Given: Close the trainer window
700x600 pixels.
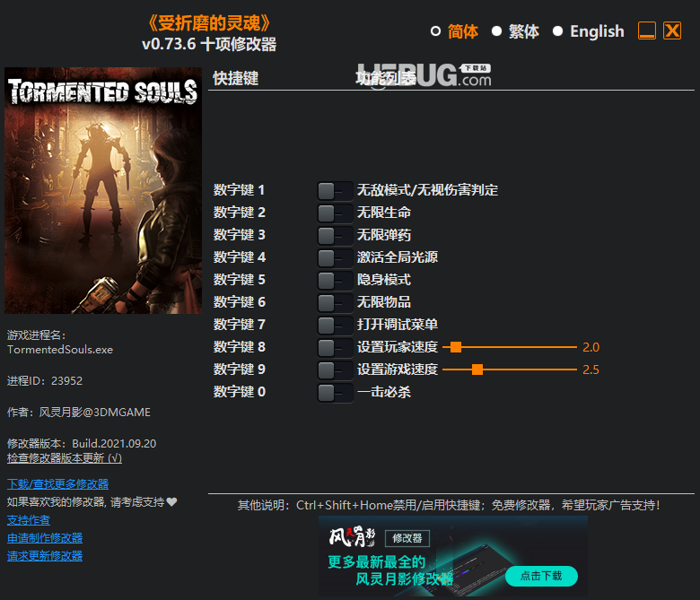Looking at the screenshot, I should [672, 30].
